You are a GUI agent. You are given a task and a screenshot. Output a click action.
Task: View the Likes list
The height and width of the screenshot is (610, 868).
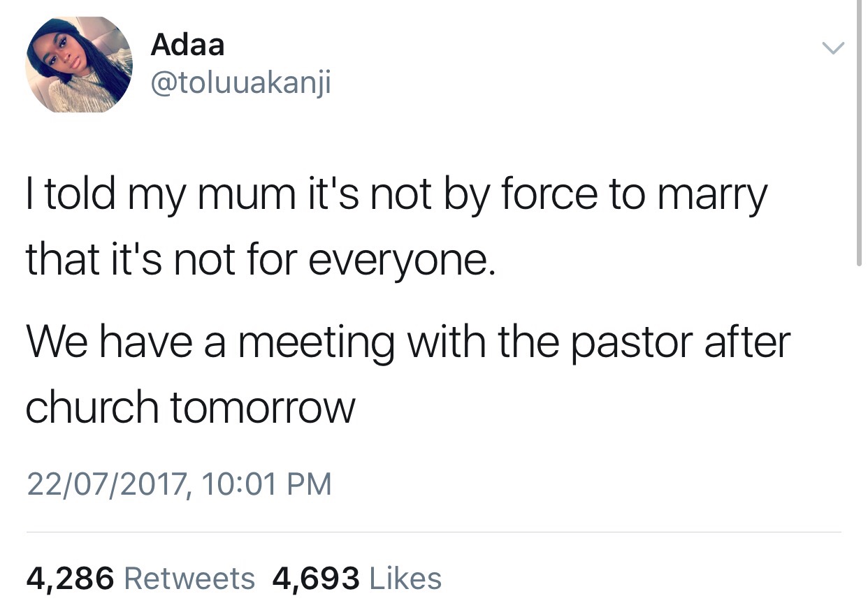point(405,579)
